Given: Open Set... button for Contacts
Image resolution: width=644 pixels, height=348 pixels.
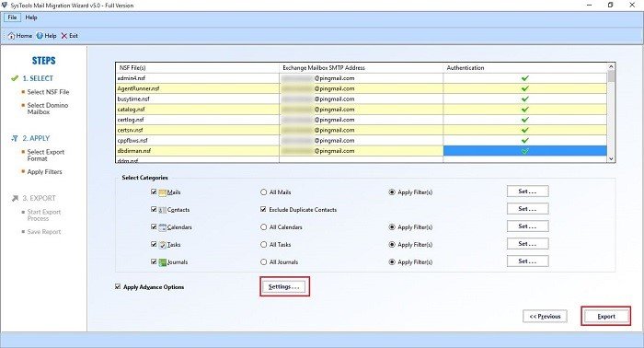Looking at the screenshot, I should [x=527, y=209].
